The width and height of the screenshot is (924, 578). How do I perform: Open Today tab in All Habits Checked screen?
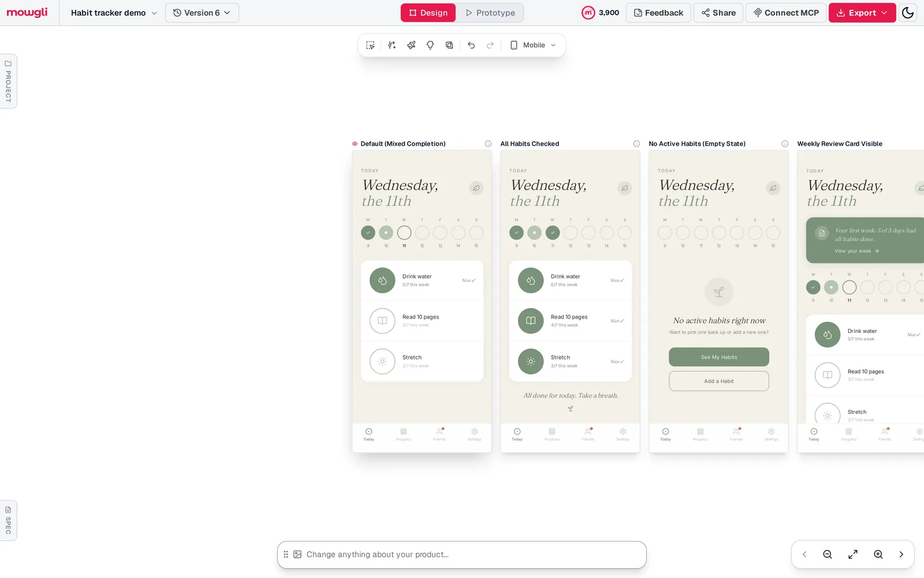[x=517, y=435]
